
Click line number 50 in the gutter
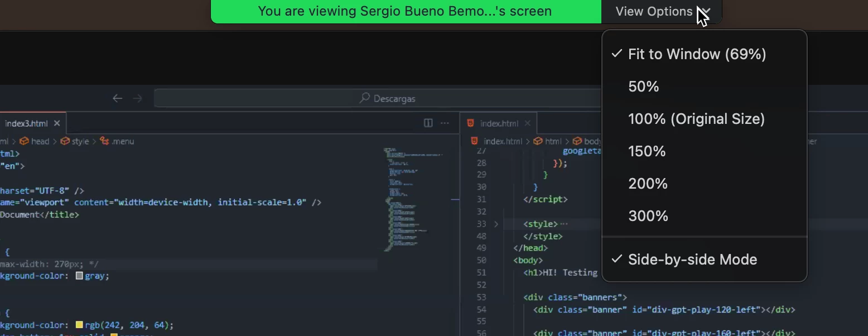(481, 260)
